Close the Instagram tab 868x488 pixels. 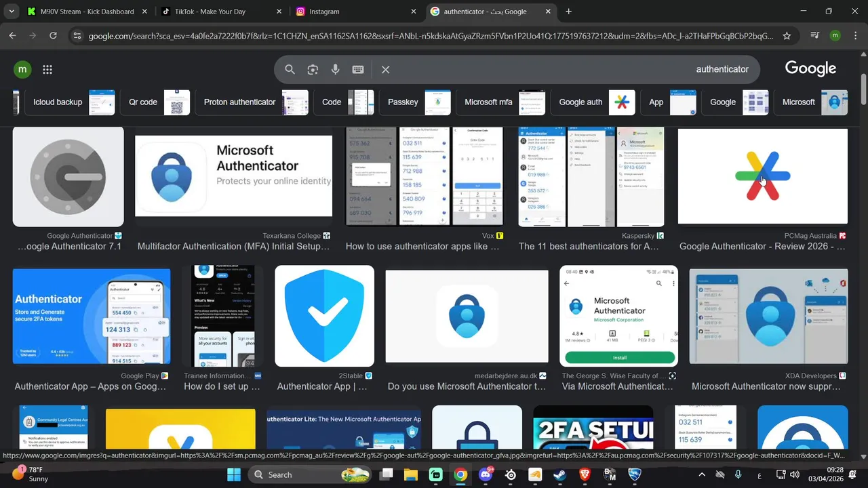[x=414, y=12]
